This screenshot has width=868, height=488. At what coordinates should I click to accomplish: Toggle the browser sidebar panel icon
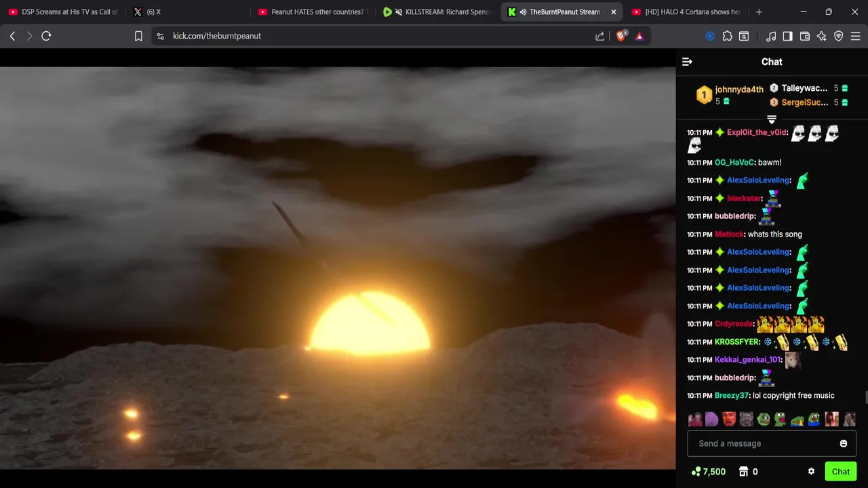coord(787,36)
